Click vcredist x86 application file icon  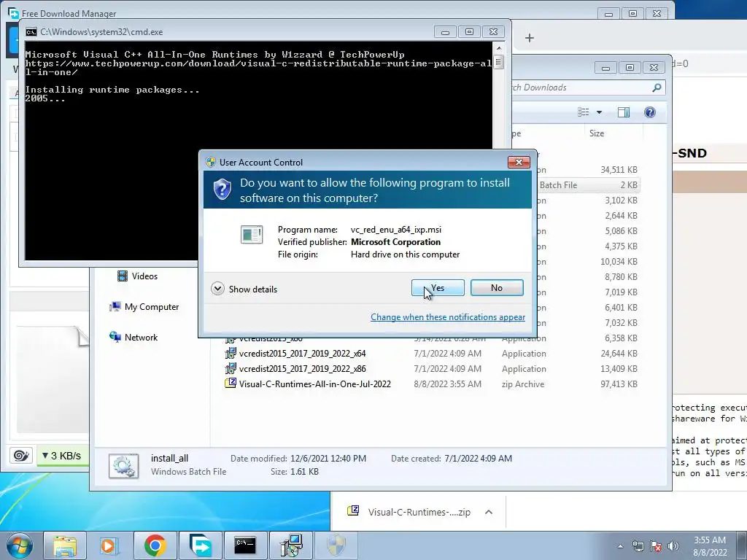pos(231,368)
